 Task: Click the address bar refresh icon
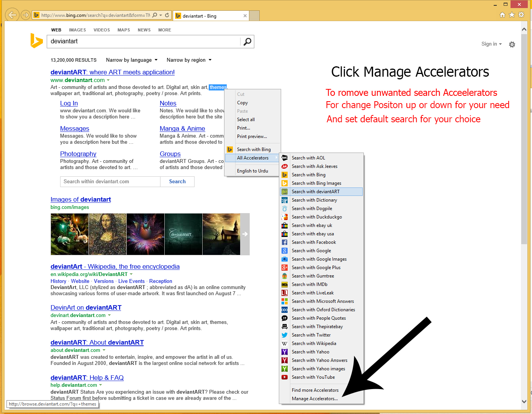[167, 15]
